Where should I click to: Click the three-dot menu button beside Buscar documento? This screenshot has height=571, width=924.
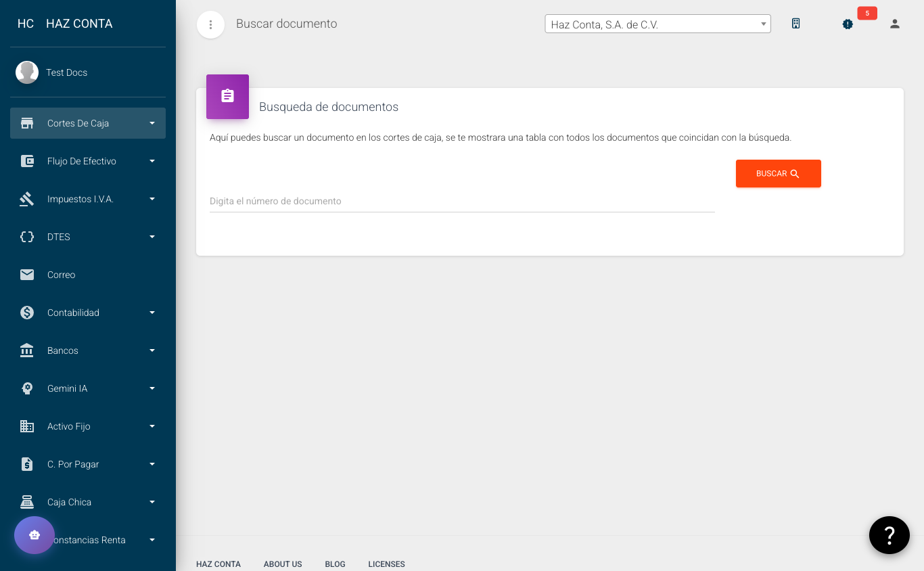coord(210,25)
